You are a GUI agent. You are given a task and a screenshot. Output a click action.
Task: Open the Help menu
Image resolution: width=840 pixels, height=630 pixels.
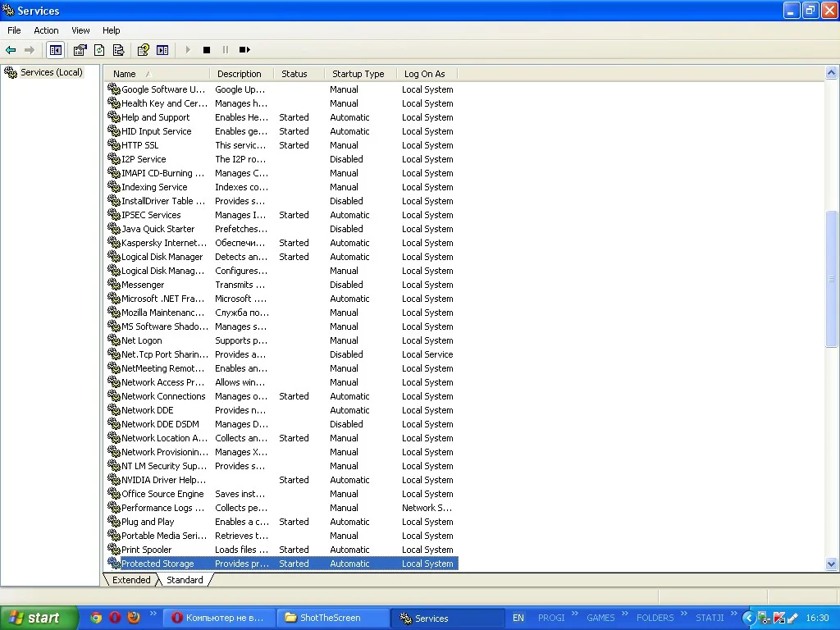tap(111, 30)
